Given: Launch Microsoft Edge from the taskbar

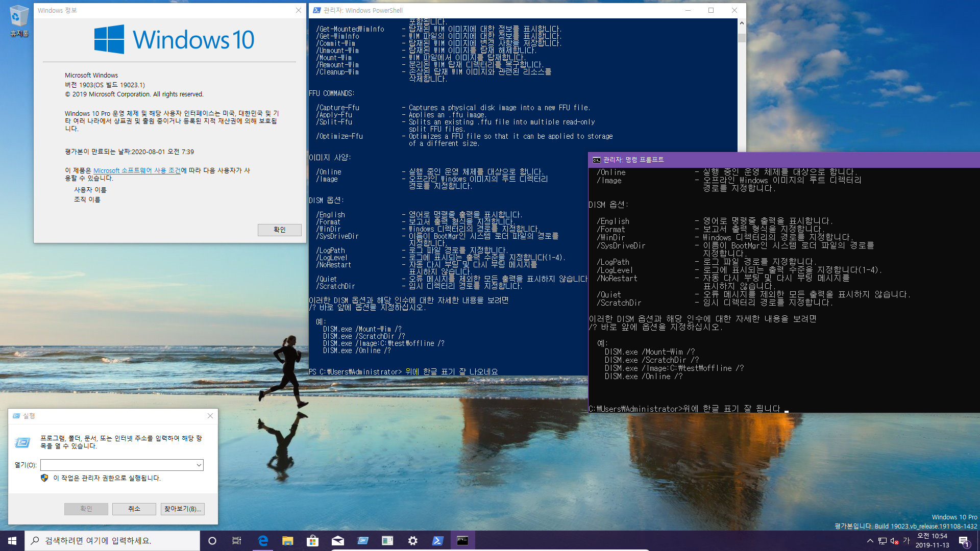Looking at the screenshot, I should (263, 541).
